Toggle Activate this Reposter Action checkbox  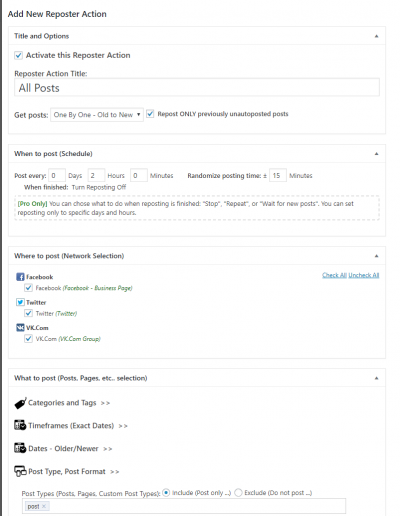pos(19,55)
